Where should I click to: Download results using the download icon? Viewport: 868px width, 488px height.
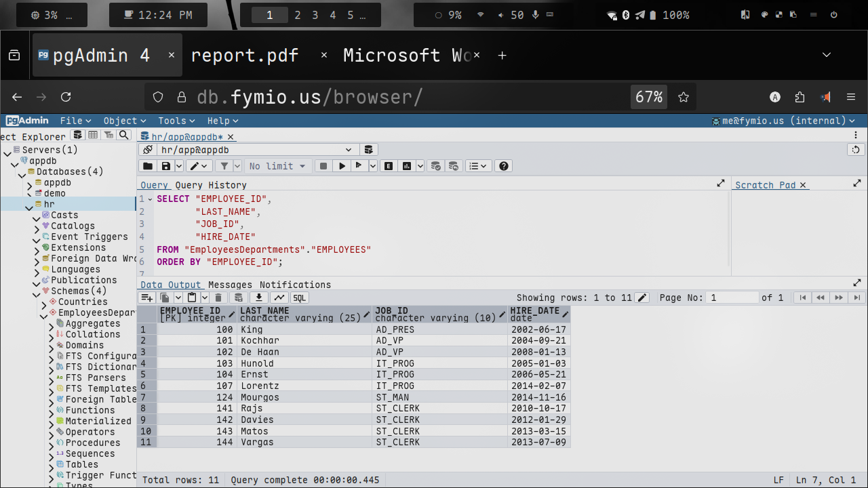coord(258,298)
